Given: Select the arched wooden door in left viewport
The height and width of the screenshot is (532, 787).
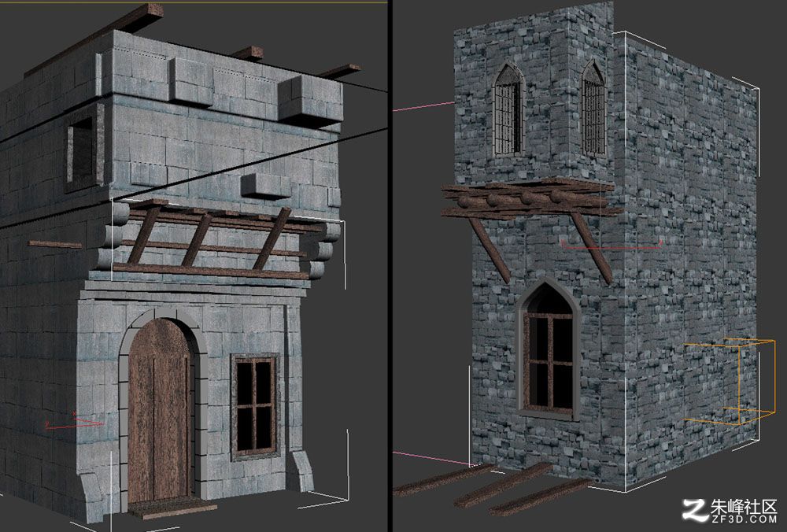Looking at the screenshot, I should point(160,411).
